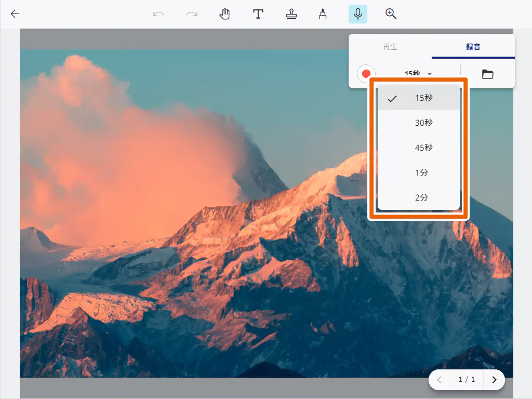Click the undo arrow icon
Screen dimensions: 532x399
point(158,14)
